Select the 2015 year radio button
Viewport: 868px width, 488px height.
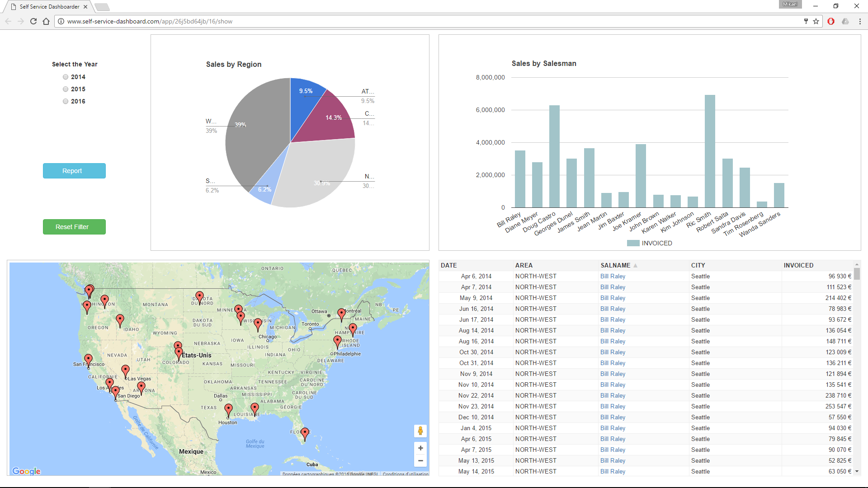pos(66,89)
